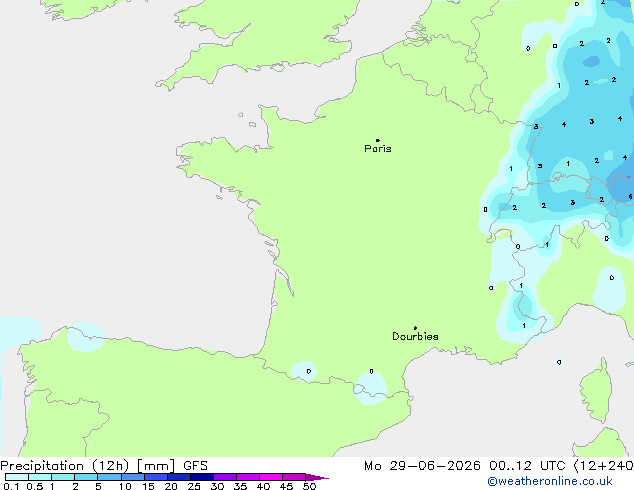Select the 0.1–0.5 mm legend color swatch
The width and height of the screenshot is (634, 490).
tap(17, 477)
